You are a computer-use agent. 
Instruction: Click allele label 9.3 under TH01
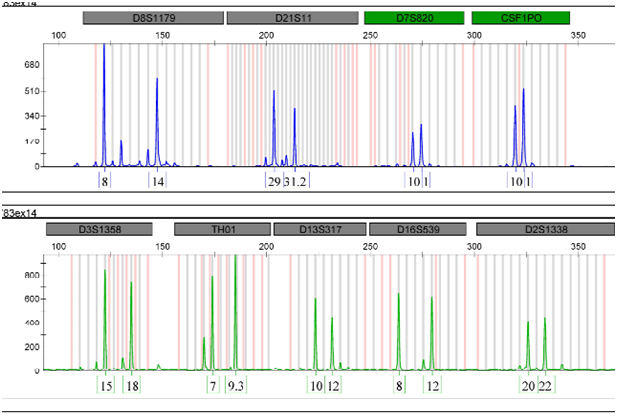[236, 385]
